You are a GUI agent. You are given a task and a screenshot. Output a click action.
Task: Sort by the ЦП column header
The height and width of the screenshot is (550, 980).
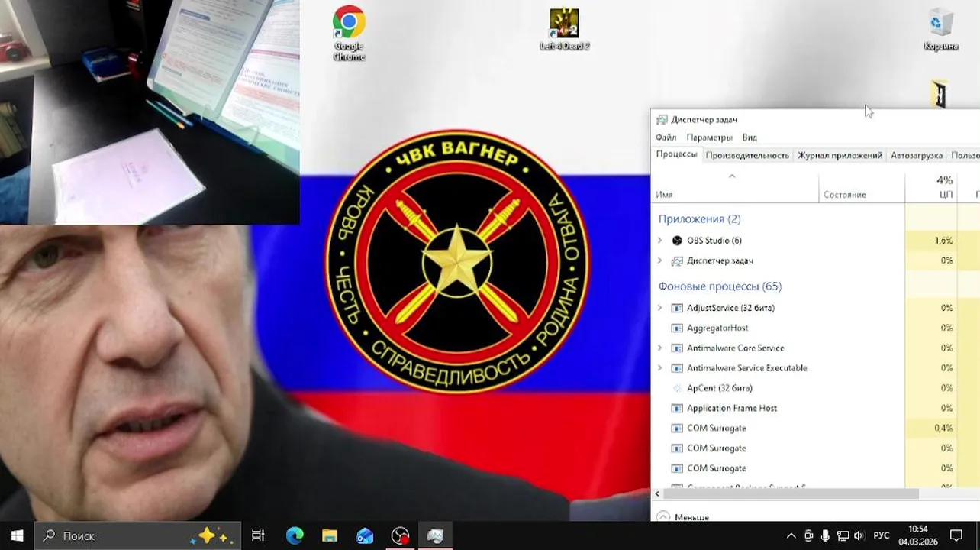(931, 188)
